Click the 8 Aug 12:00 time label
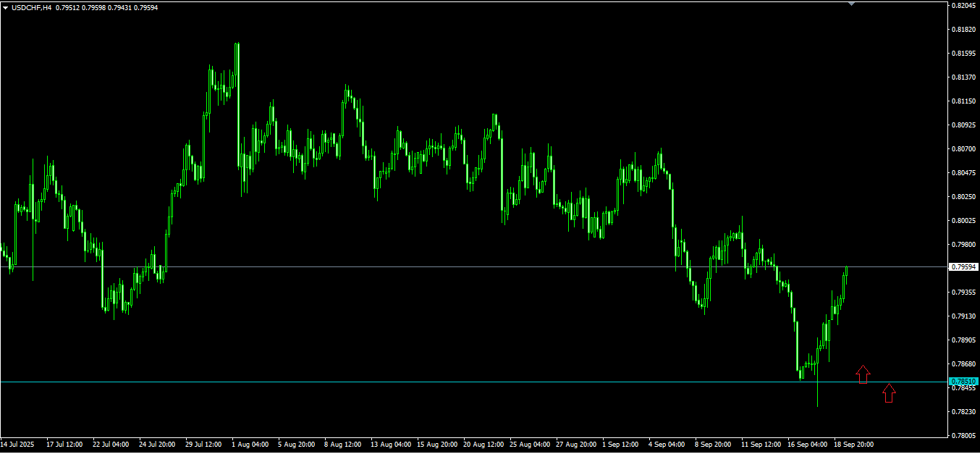The height and width of the screenshot is (454, 980). click(342, 444)
